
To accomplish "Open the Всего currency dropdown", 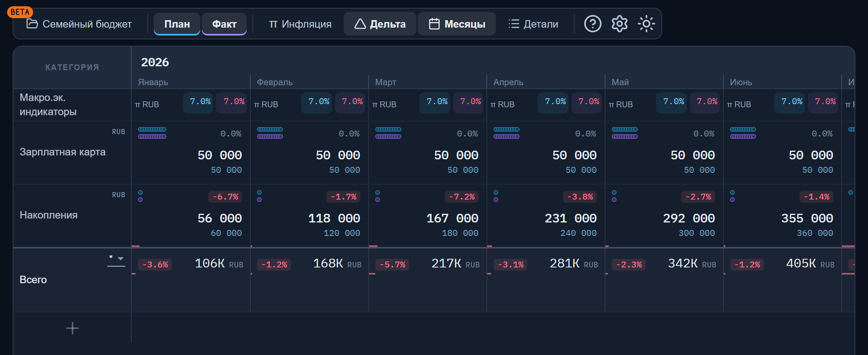I will click(x=116, y=259).
